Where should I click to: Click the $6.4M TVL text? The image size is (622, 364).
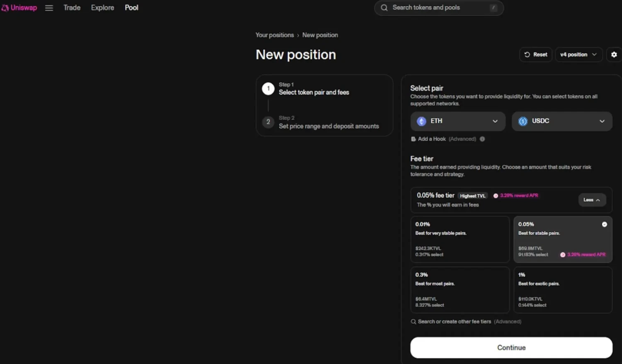[x=426, y=299]
